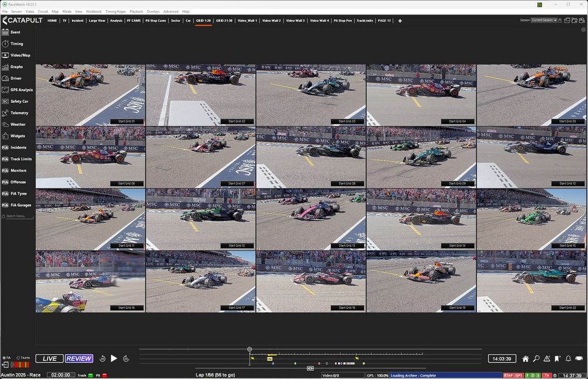Click the warning triangle incident icon
Image resolution: width=588 pixels, height=379 pixels.
(547, 358)
